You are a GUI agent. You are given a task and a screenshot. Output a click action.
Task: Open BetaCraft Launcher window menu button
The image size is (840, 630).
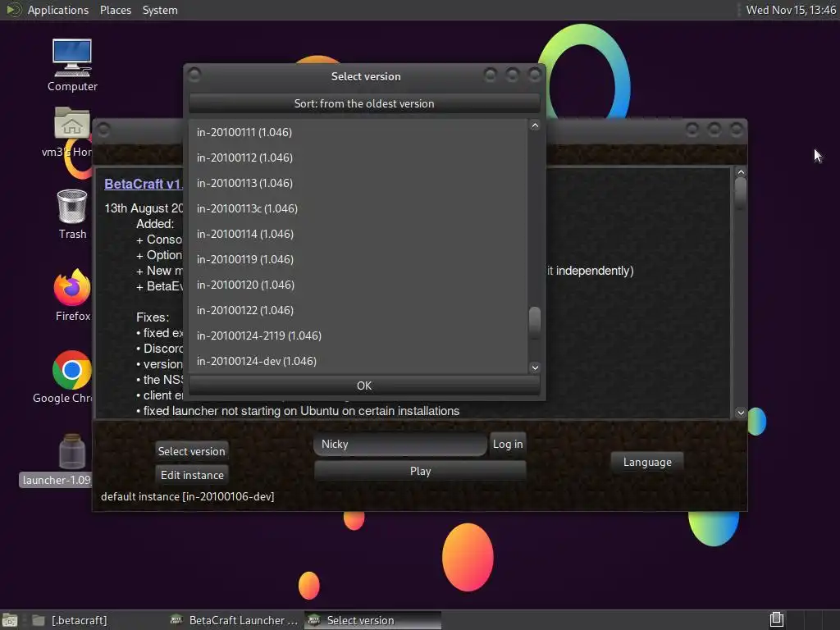(104, 130)
